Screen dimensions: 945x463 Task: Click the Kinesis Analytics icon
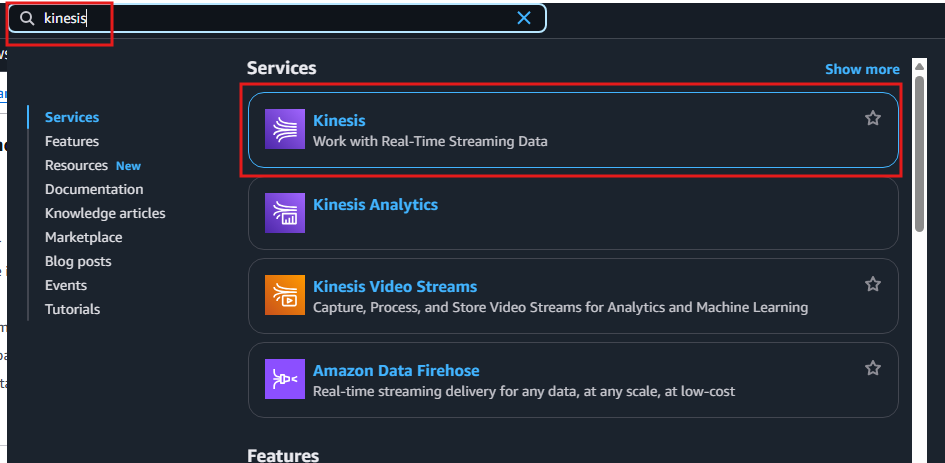(x=284, y=213)
